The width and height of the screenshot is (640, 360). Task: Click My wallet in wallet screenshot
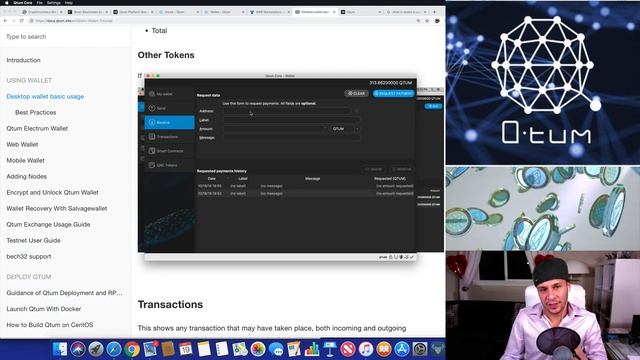pos(169,94)
